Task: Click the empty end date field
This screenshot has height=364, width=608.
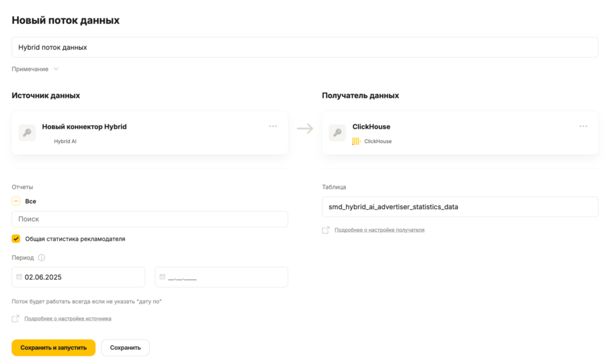Action: (x=221, y=277)
